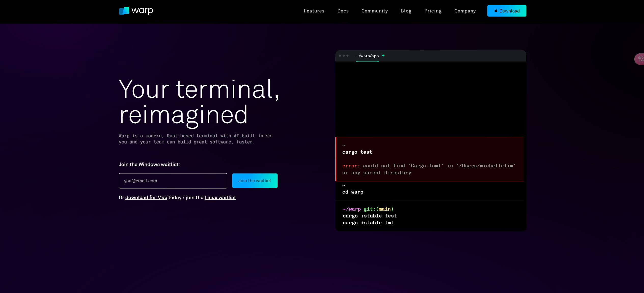Focus the you@email.com input field
Image resolution: width=644 pixels, height=293 pixels.
[x=173, y=181]
